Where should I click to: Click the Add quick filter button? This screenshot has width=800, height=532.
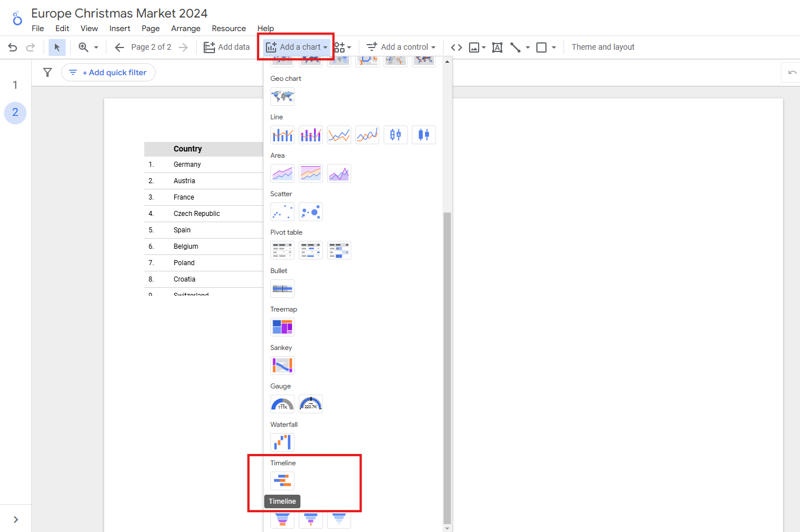click(108, 72)
